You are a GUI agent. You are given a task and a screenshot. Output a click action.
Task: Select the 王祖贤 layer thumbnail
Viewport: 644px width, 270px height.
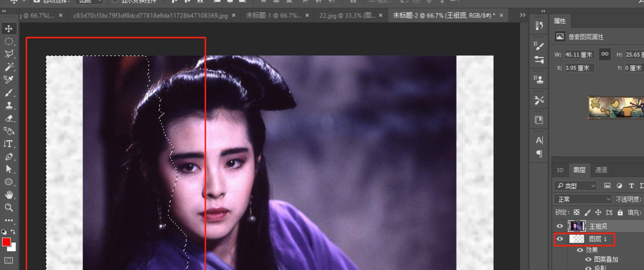click(x=576, y=226)
